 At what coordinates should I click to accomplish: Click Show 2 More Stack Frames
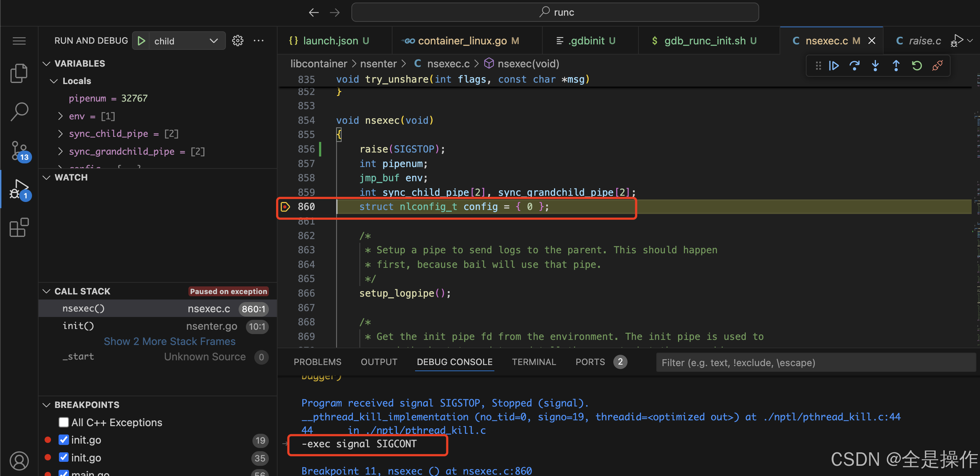(169, 341)
